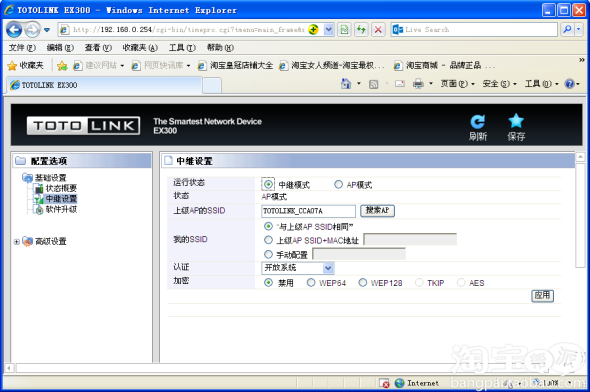Click the RSS feeds icon
Viewport: 590px width, 392px height.
[374, 84]
